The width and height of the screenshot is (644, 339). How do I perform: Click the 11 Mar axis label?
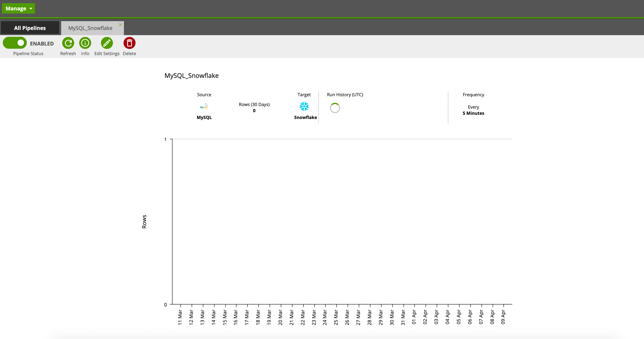[180, 317]
